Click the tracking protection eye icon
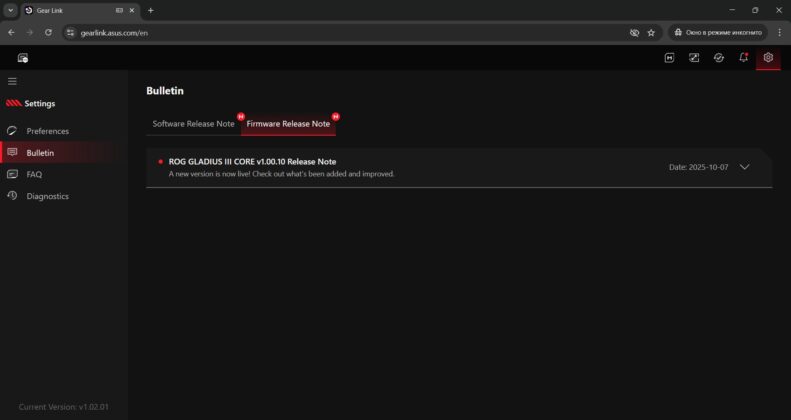Viewport: 791px width, 420px height. point(634,33)
